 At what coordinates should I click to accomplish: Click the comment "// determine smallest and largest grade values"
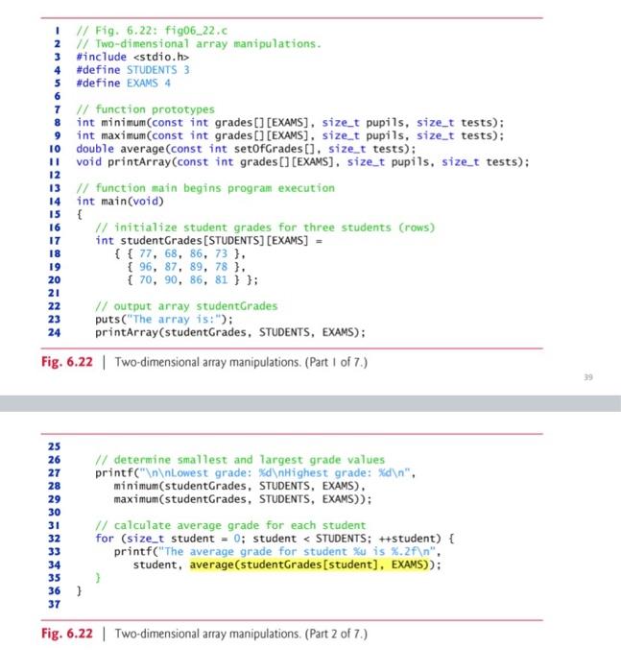240,460
